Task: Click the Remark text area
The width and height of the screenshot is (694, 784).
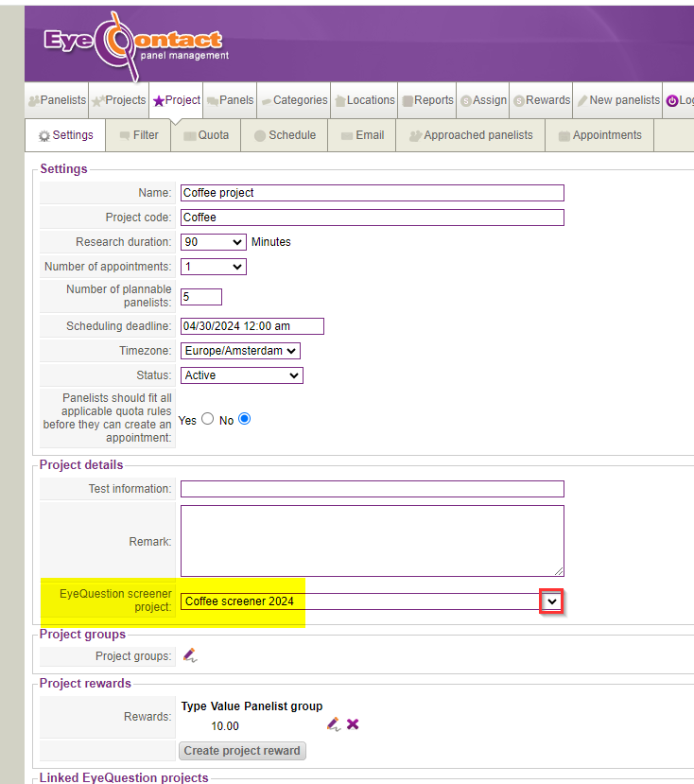Action: (x=372, y=541)
